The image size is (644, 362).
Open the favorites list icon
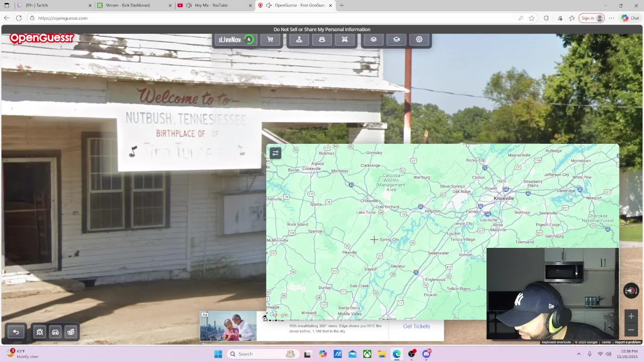click(x=572, y=18)
